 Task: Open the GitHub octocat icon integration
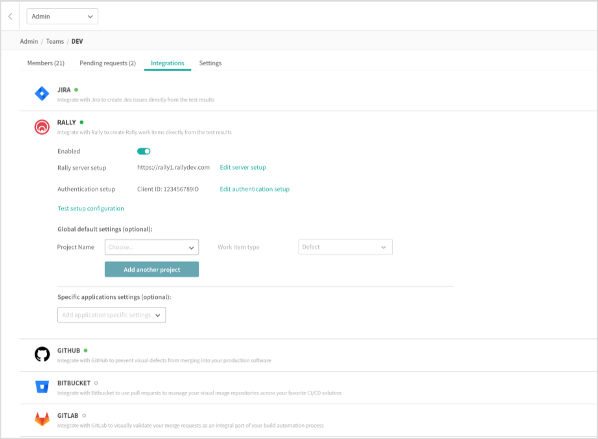coord(42,354)
